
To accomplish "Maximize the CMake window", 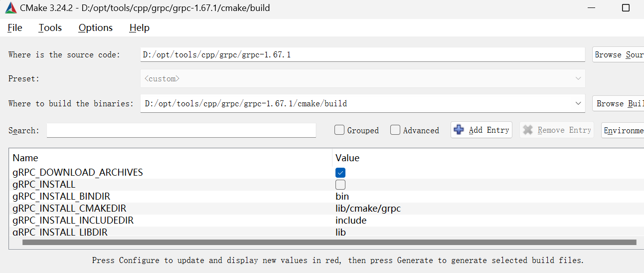I will [x=626, y=8].
